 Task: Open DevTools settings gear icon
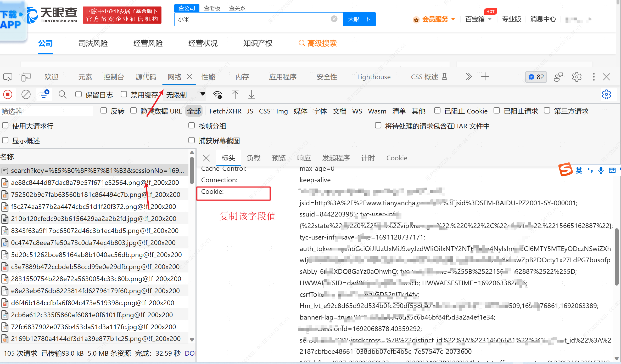click(x=577, y=77)
